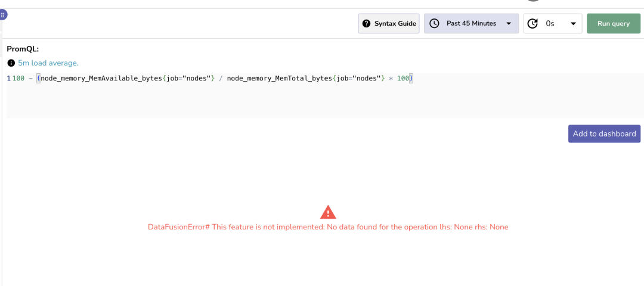
Task: Expand the Past 45 Minutes dropdown arrow
Action: (x=509, y=23)
